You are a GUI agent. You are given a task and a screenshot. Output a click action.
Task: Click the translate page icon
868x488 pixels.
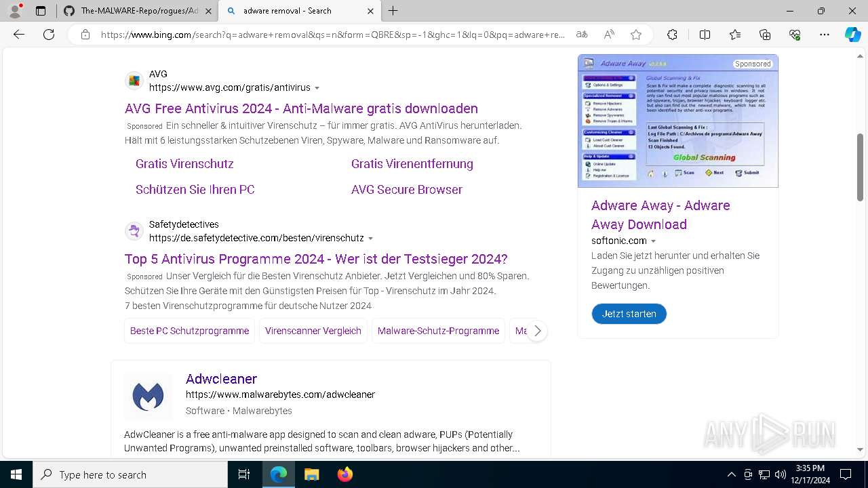(x=581, y=35)
